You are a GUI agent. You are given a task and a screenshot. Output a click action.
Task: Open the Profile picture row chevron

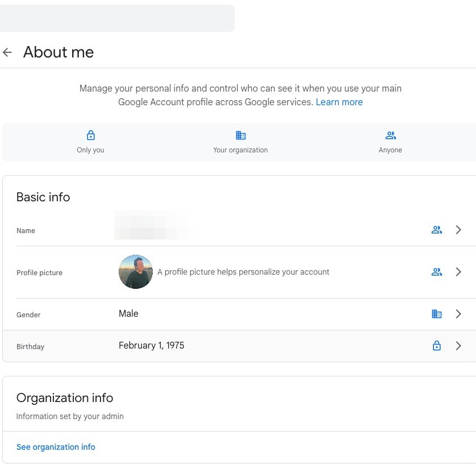[x=458, y=272]
